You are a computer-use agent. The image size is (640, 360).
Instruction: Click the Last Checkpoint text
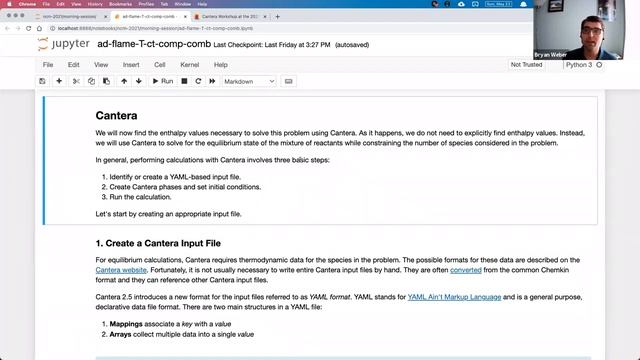272,45
